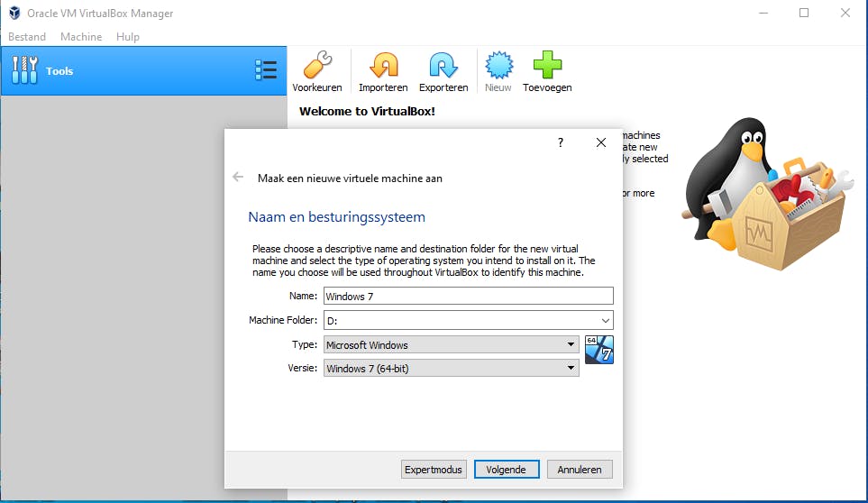Select the Tools item in sidebar

point(143,71)
